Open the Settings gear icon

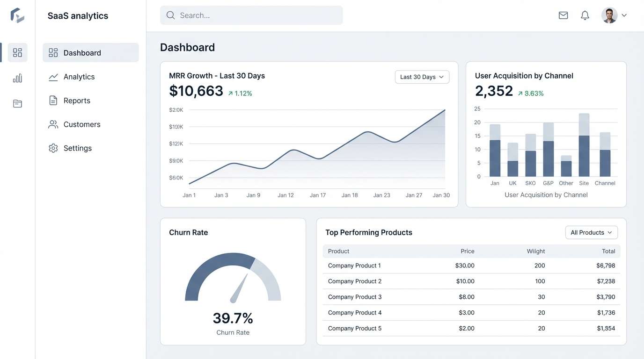pos(53,148)
